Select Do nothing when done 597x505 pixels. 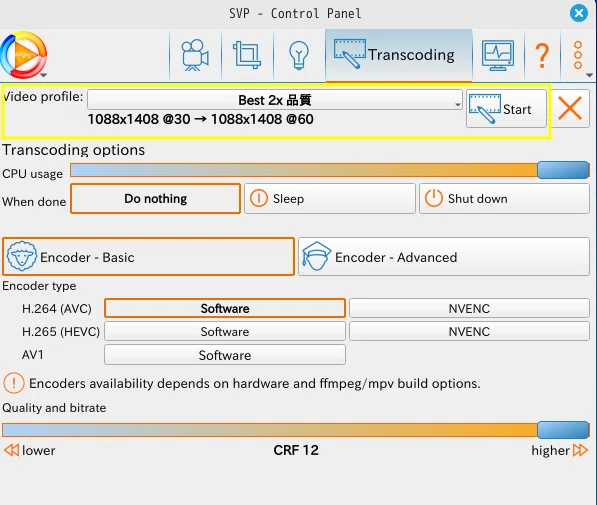[x=155, y=198]
